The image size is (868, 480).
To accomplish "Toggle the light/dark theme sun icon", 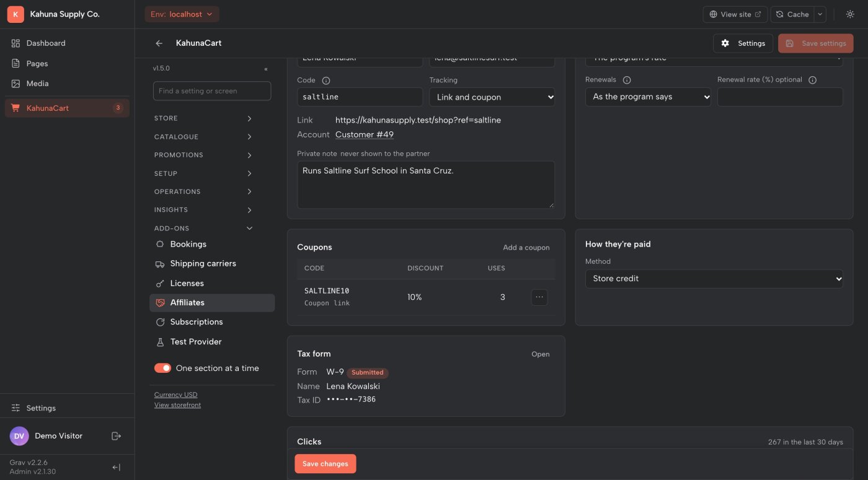I will [x=850, y=14].
